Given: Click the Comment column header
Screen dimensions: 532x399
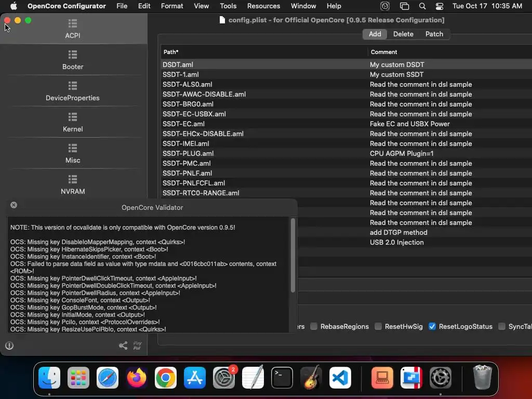Looking at the screenshot, I should click(450, 52).
